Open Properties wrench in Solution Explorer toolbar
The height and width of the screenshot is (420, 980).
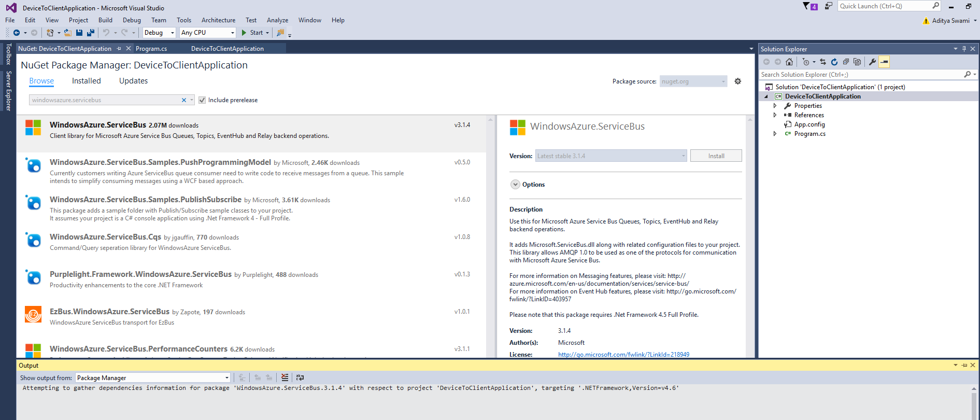(873, 62)
